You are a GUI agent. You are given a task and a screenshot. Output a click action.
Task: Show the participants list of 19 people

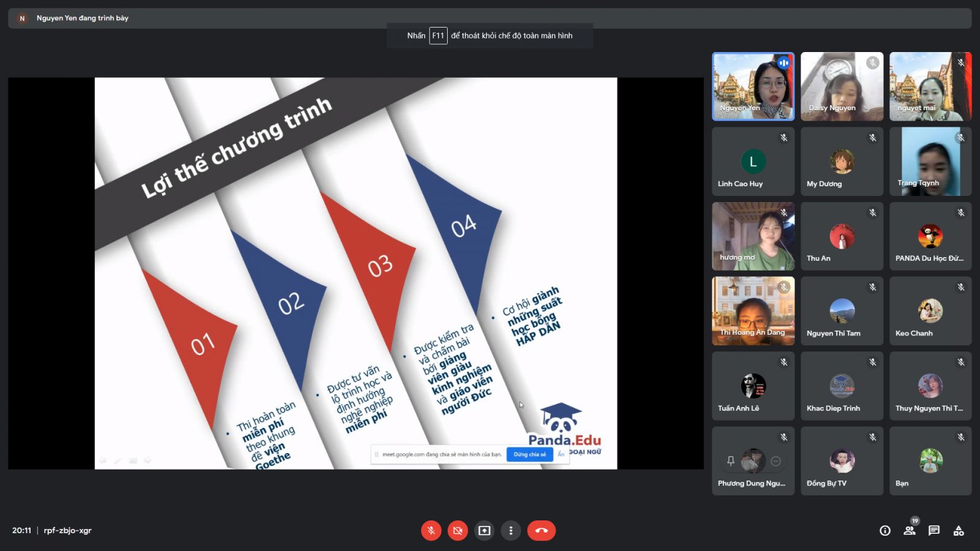(910, 531)
